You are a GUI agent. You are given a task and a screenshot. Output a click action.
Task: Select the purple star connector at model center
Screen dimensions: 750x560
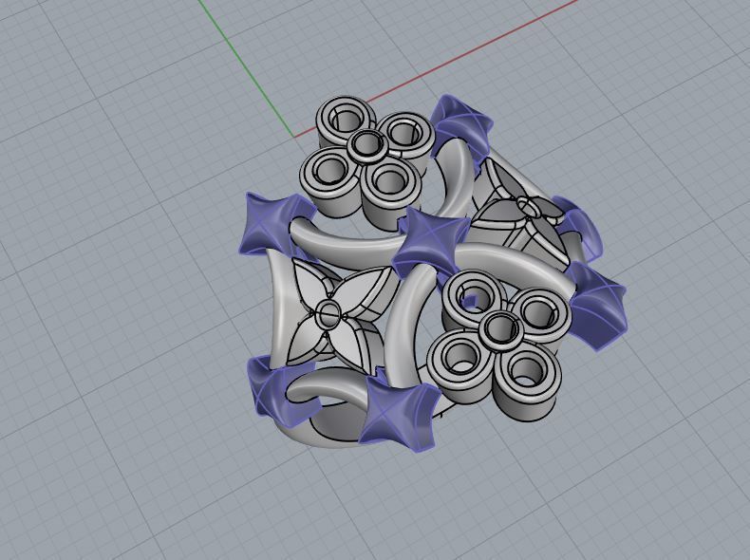coord(431,242)
